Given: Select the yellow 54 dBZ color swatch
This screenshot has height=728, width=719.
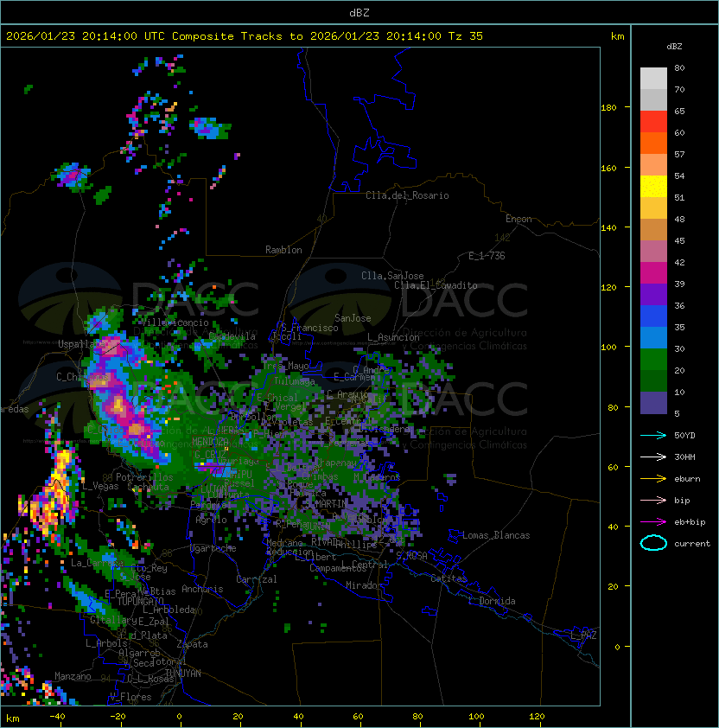Looking at the screenshot, I should pyautogui.click(x=653, y=187).
